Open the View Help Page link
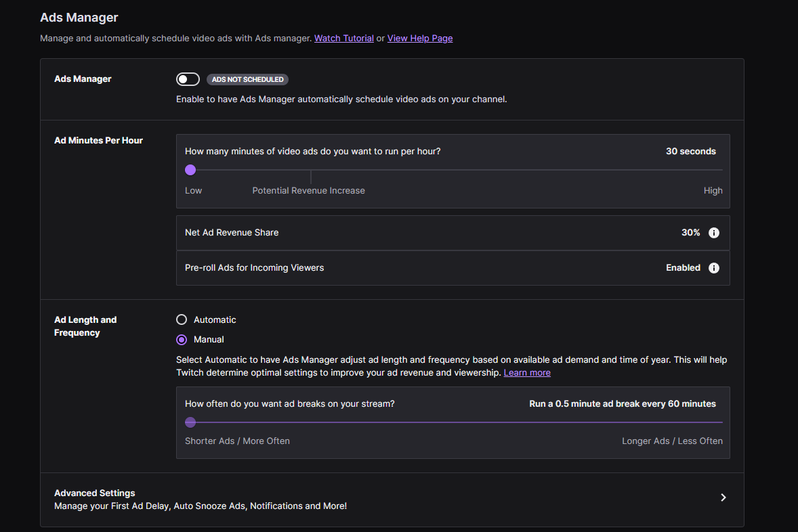 (x=420, y=39)
